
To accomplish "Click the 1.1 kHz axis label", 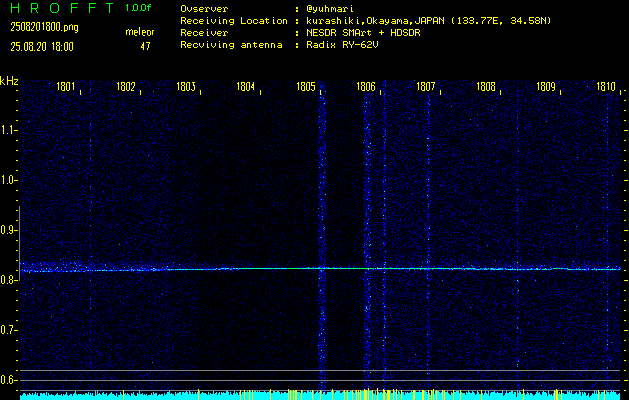I will (x=8, y=130).
